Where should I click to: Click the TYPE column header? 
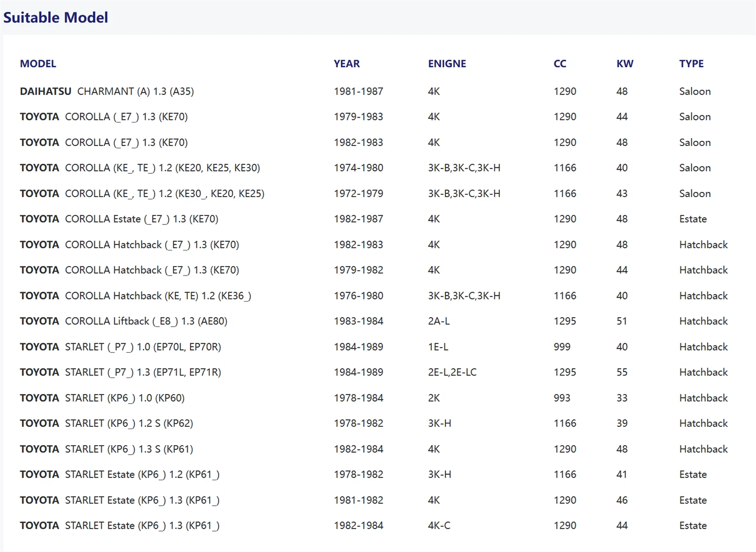tap(691, 64)
